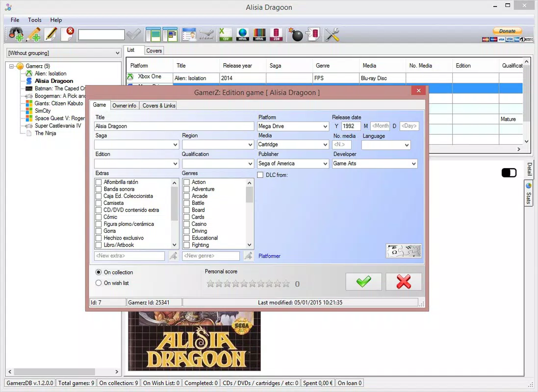Open the Language dropdown
Image resolution: width=538 pixels, height=392 pixels.
386,145
